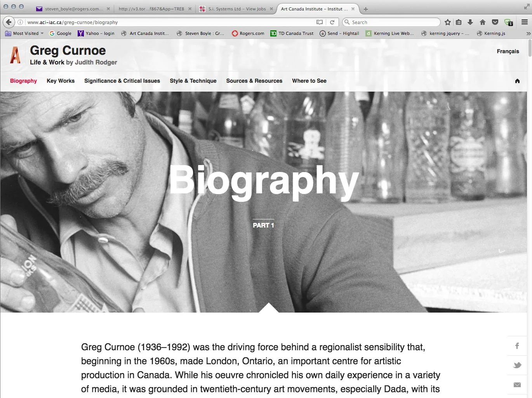Bookmark this page with the star icon
This screenshot has height=398, width=532.
click(448, 22)
